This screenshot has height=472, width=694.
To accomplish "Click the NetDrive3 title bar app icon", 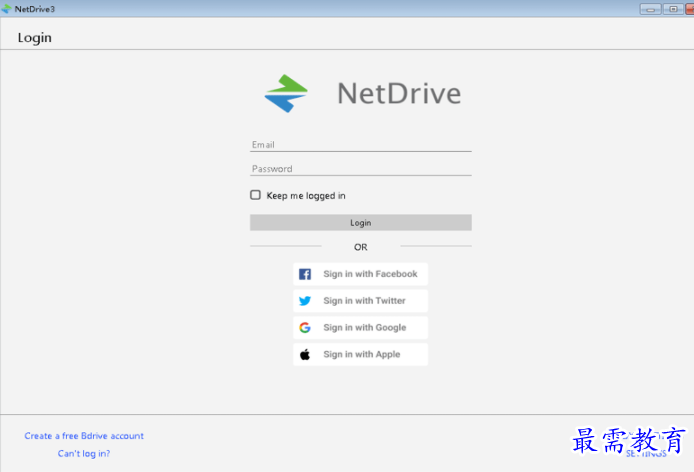I will 7,9.
